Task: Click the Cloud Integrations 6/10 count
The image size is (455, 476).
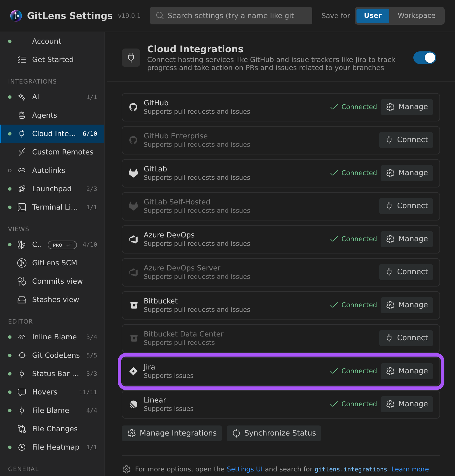Action: point(90,134)
